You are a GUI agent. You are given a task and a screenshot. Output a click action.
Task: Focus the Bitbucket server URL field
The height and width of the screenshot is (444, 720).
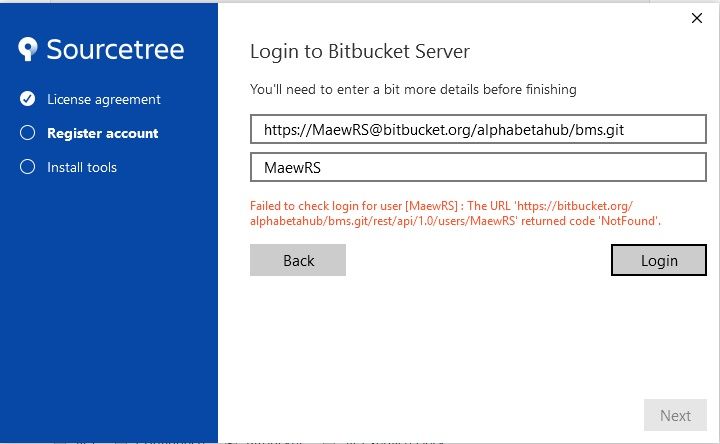click(478, 129)
